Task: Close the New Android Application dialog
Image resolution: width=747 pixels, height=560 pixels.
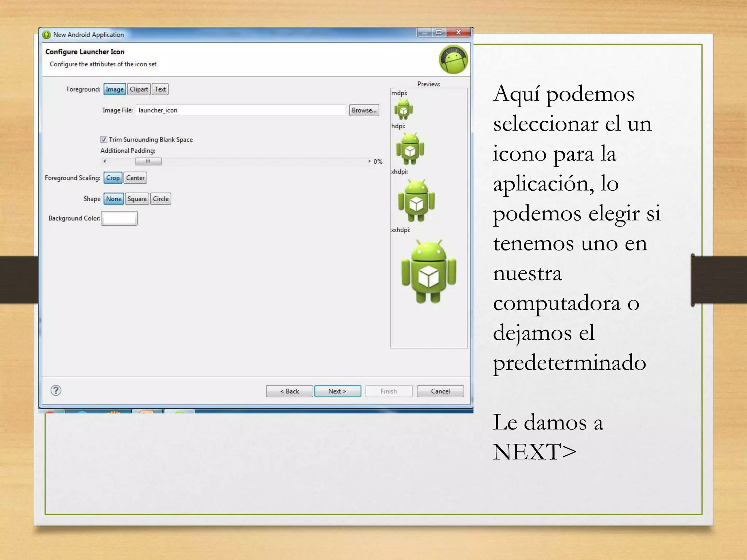Action: (x=459, y=32)
